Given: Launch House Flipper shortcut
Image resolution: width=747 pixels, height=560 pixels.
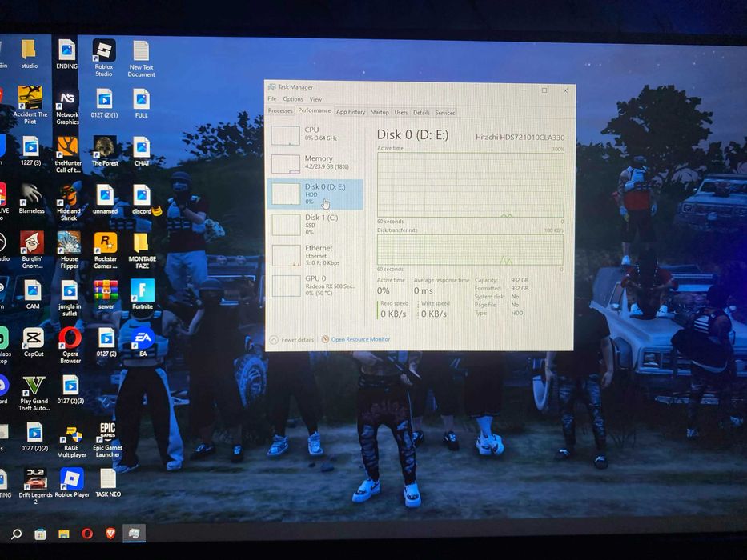Looking at the screenshot, I should point(69,250).
